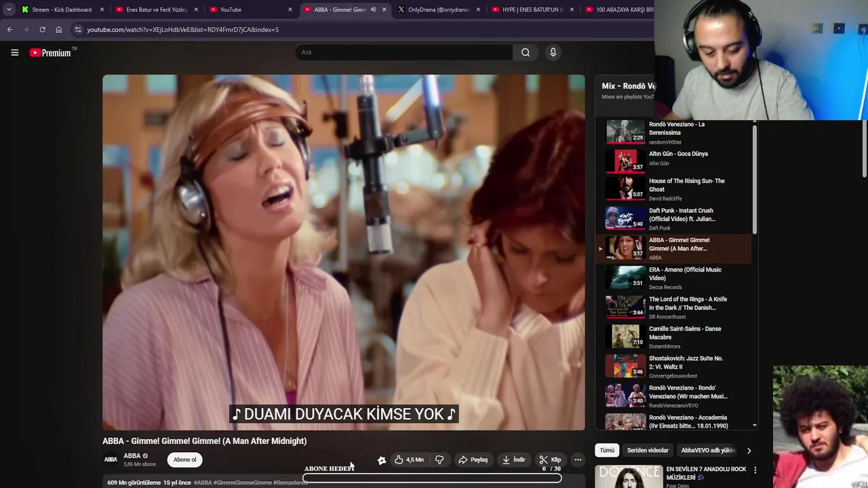Open the #GimmeGimmeGimme hashtag link
The height and width of the screenshot is (488, 868).
coord(243,483)
